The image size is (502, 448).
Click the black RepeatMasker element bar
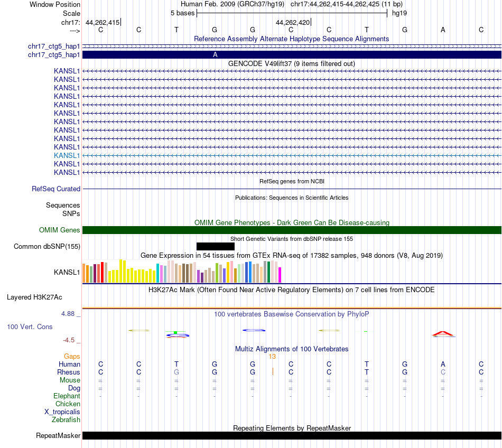pos(292,435)
